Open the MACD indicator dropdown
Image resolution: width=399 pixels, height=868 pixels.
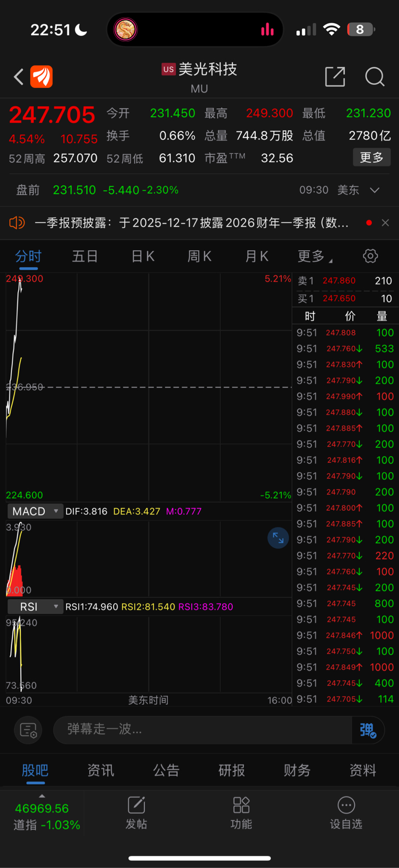(35, 511)
